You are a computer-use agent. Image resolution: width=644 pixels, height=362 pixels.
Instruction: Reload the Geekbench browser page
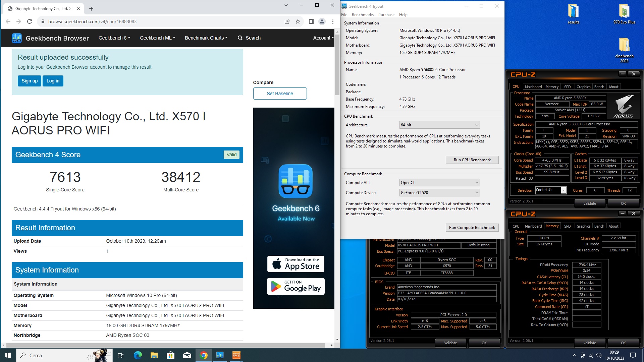tap(30, 21)
